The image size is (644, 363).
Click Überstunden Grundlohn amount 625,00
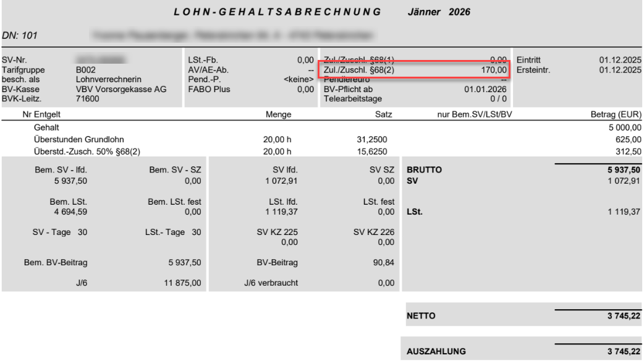[x=629, y=139]
